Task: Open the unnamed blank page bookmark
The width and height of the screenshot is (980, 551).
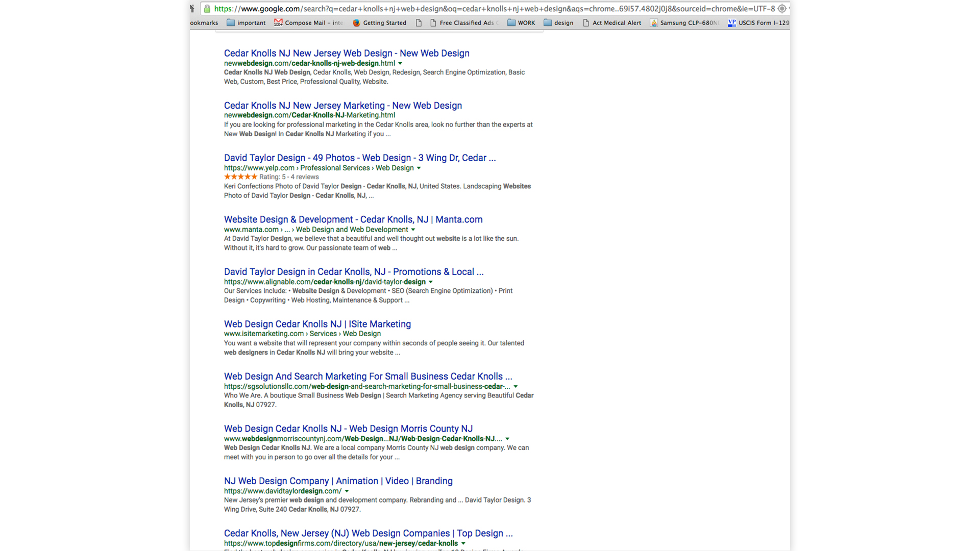Action: (x=419, y=22)
